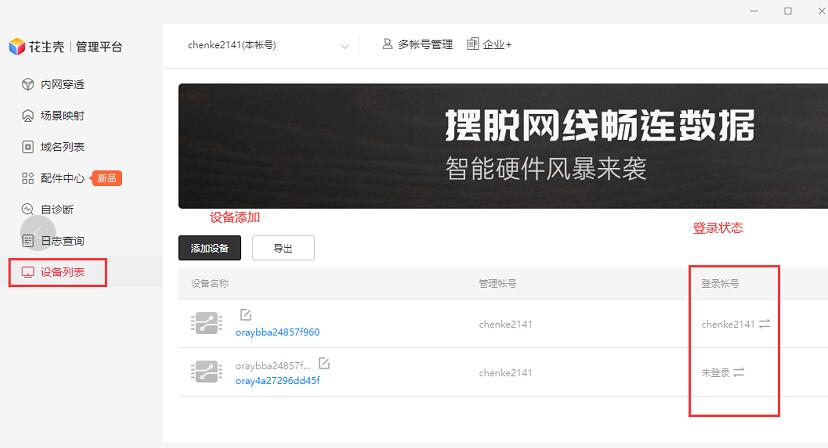The width and height of the screenshot is (828, 448).
Task: Expand the chenke2141(本帐号) account dropdown
Action: (345, 46)
